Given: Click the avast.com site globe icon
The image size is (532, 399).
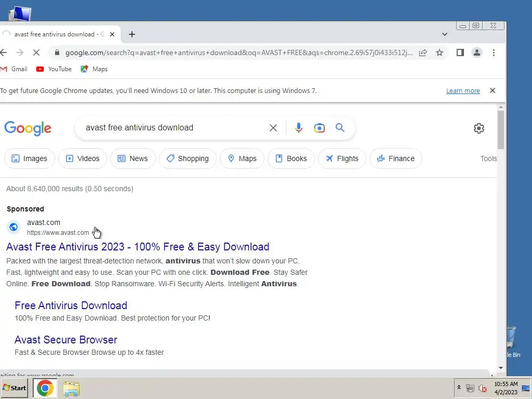Looking at the screenshot, I should click(x=14, y=227).
